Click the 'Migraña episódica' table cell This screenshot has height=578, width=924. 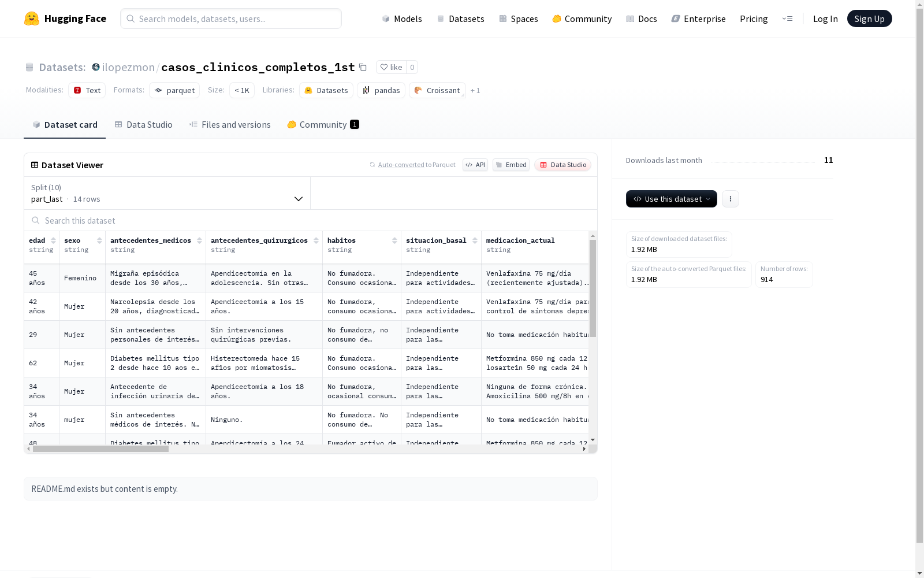tap(155, 278)
